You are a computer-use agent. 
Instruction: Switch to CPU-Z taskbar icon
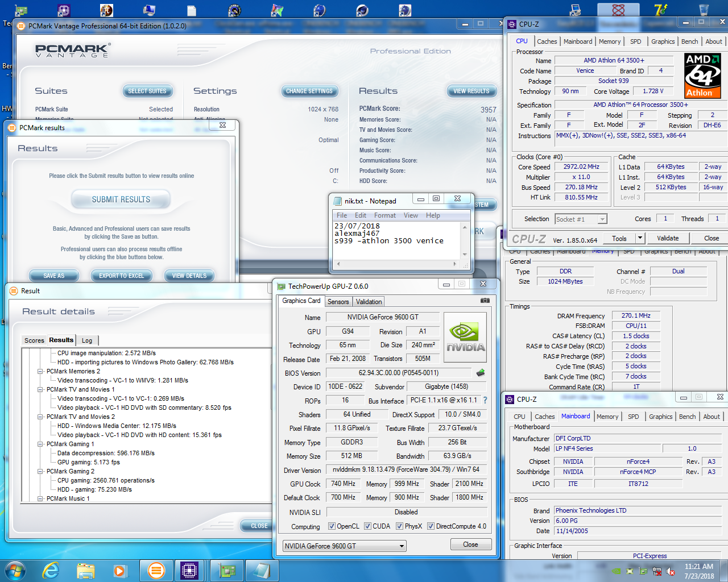(189, 570)
